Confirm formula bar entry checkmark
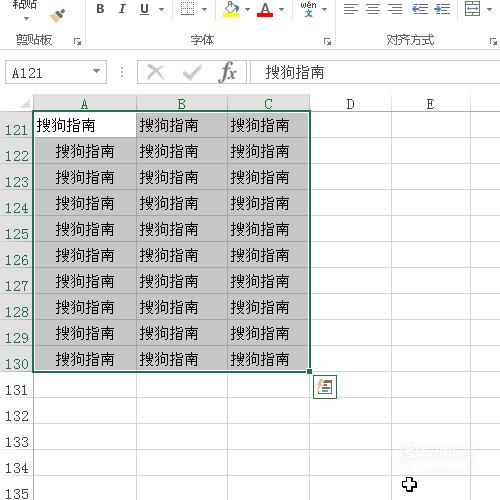 click(x=192, y=72)
